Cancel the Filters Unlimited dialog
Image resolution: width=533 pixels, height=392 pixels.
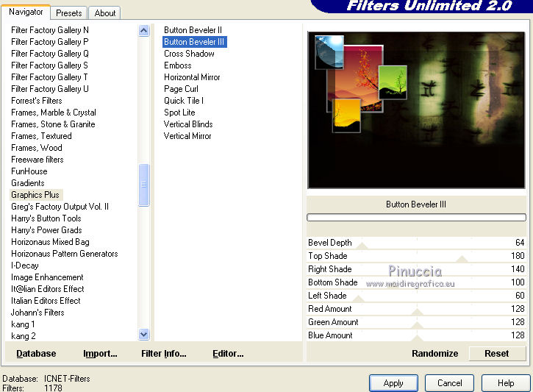(x=449, y=383)
